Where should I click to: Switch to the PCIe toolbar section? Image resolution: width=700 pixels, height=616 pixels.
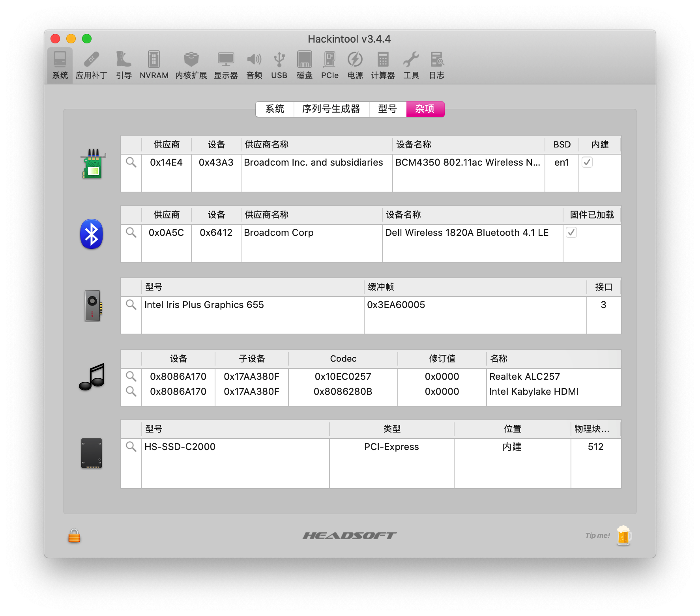click(x=329, y=65)
